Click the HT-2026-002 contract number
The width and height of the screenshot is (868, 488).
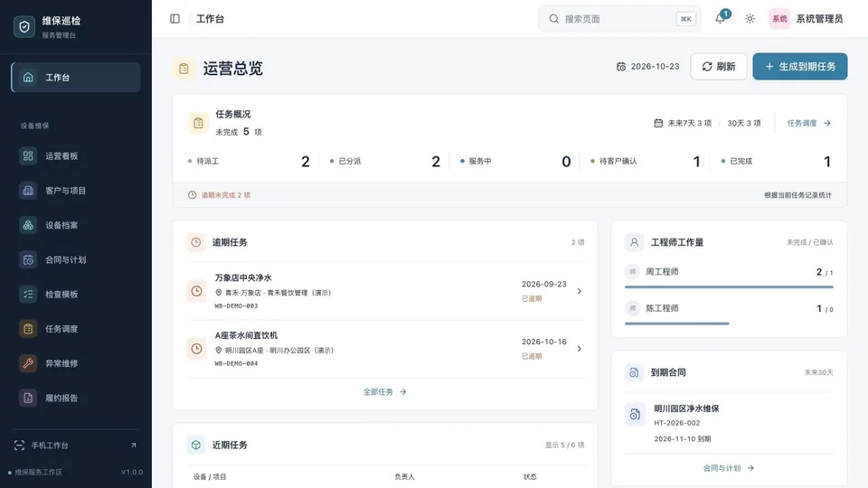677,423
